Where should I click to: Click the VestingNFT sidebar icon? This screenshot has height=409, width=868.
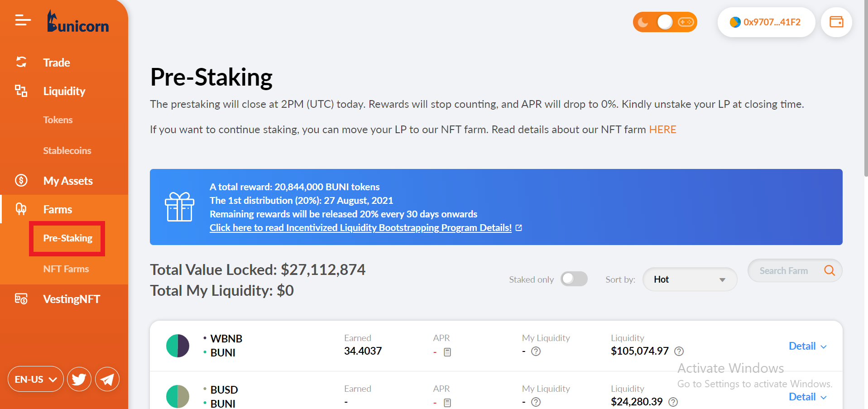[x=21, y=299]
